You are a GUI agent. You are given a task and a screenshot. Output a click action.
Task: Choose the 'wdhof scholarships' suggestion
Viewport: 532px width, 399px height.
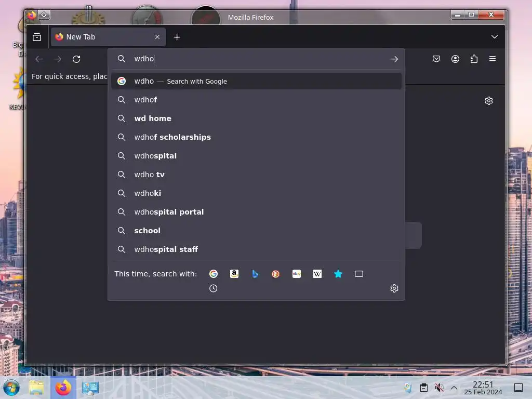coord(256,137)
